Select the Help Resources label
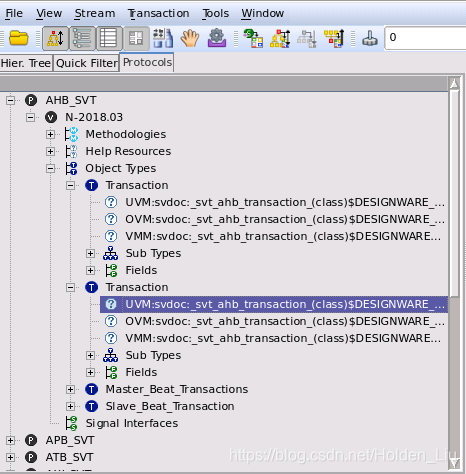 point(128,151)
